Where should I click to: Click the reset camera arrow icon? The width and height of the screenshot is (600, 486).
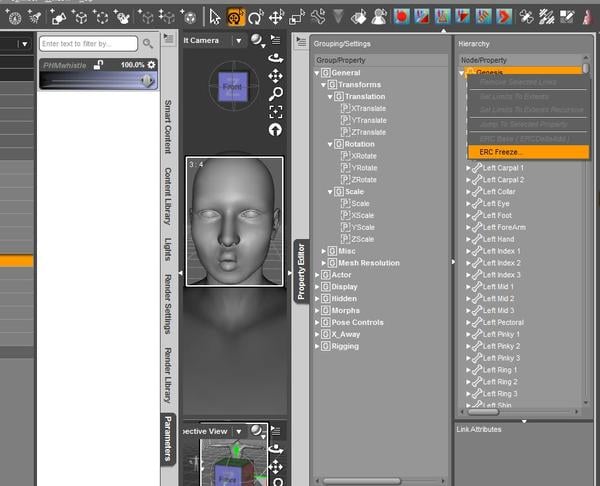tap(275, 129)
